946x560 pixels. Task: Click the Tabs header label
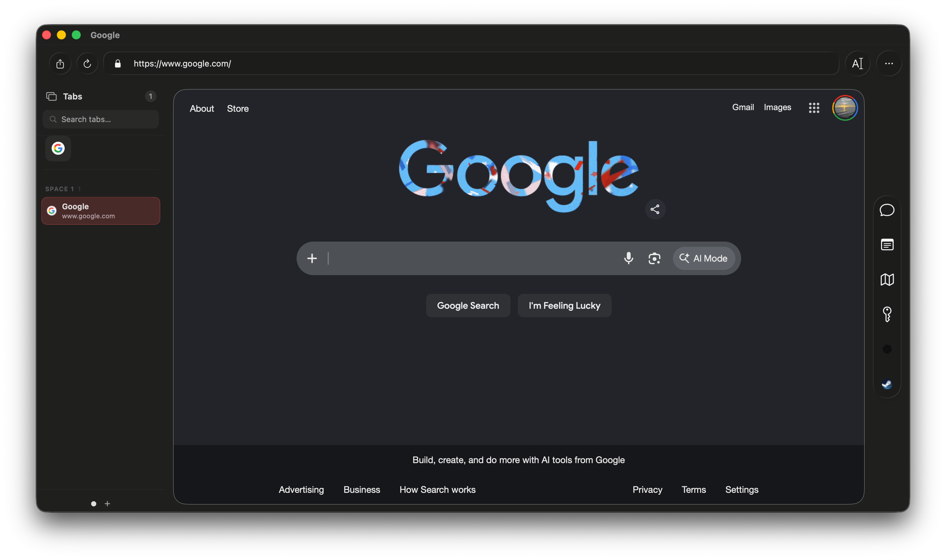[72, 96]
